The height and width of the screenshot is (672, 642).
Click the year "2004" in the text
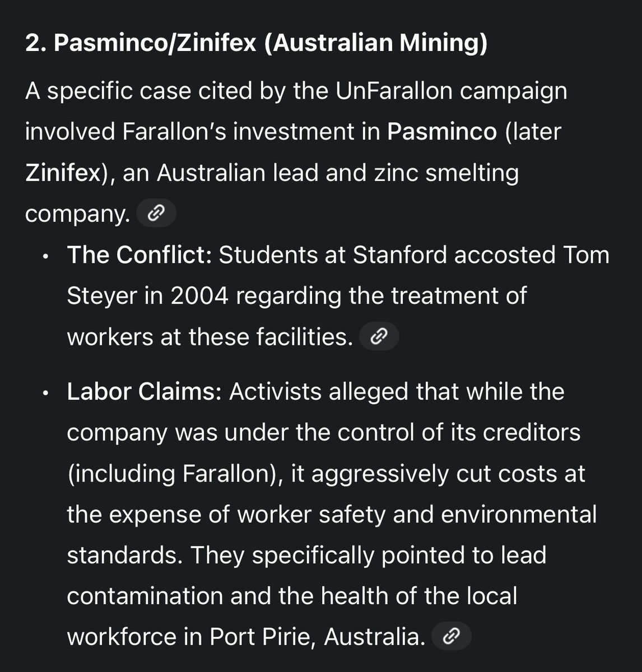199,296
